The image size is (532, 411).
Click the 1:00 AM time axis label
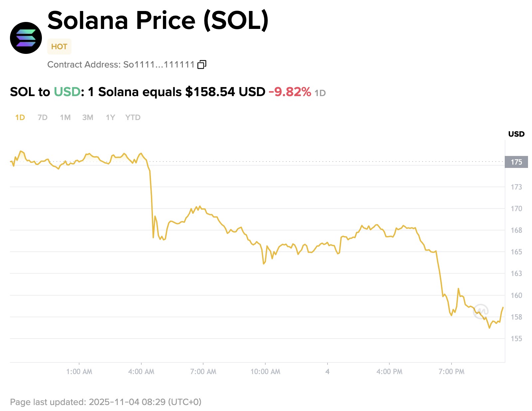pos(79,371)
